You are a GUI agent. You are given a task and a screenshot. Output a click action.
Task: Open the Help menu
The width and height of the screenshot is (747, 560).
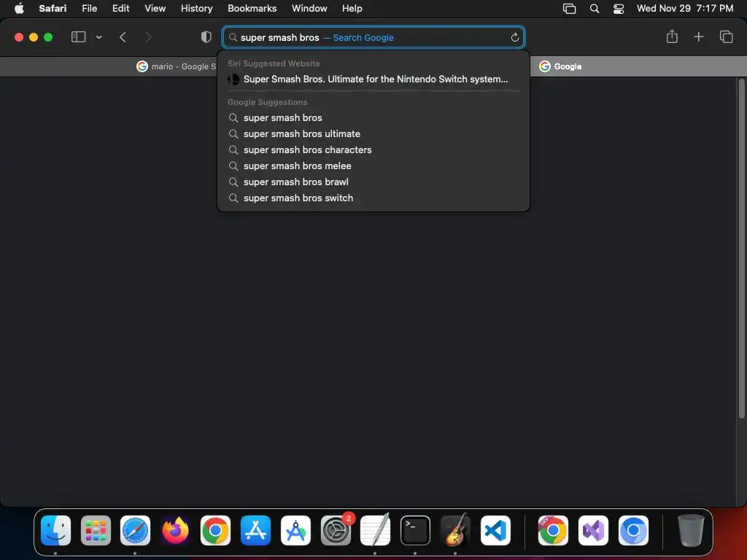(x=352, y=8)
